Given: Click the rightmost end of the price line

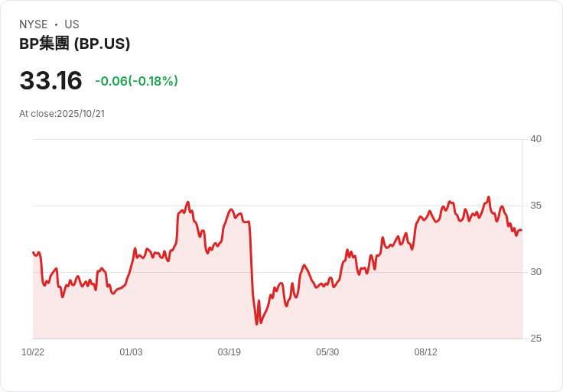Looking at the screenshot, I should (521, 230).
